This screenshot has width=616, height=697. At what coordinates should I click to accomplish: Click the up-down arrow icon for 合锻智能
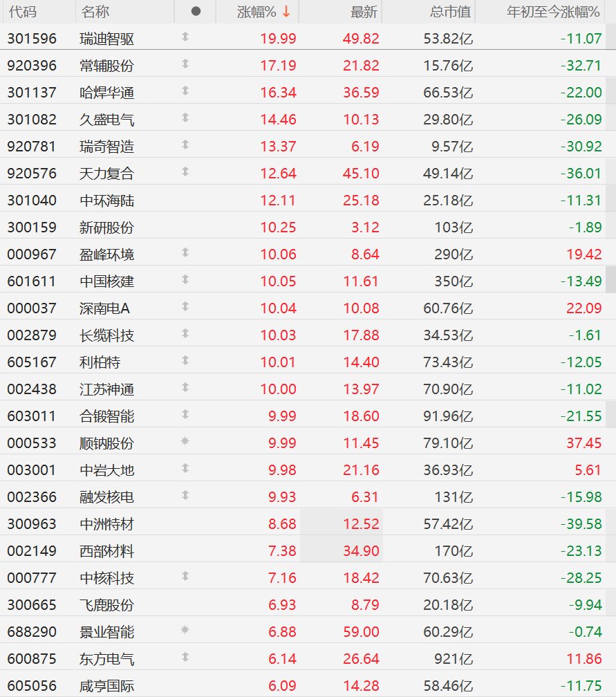[x=185, y=414]
